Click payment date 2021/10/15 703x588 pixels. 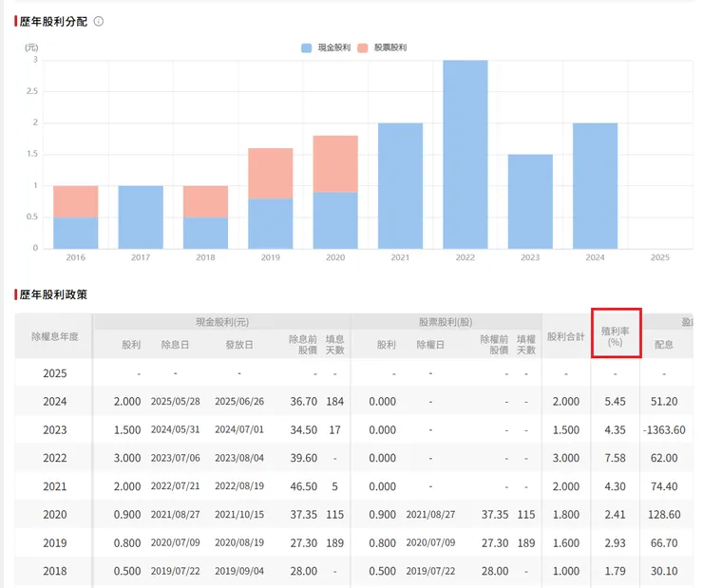pos(239,515)
